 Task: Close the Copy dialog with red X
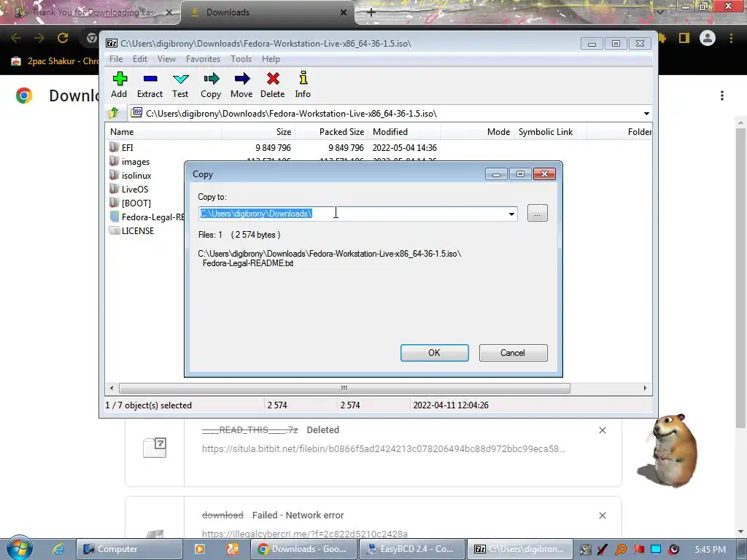(x=544, y=174)
